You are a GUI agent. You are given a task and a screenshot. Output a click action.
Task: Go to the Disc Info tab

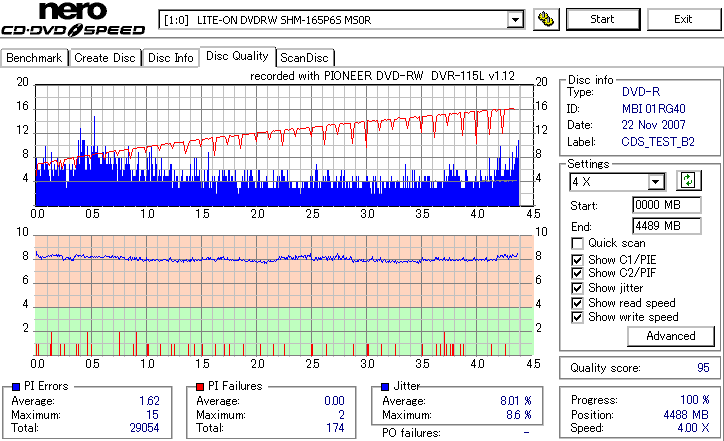click(170, 58)
